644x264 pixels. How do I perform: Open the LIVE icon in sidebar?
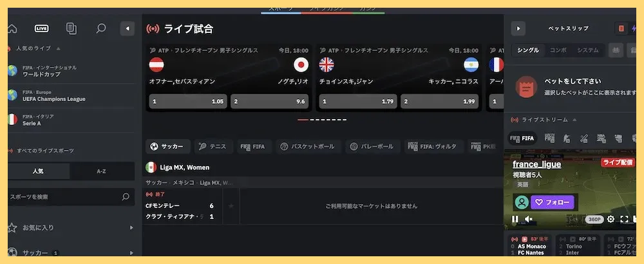click(41, 28)
